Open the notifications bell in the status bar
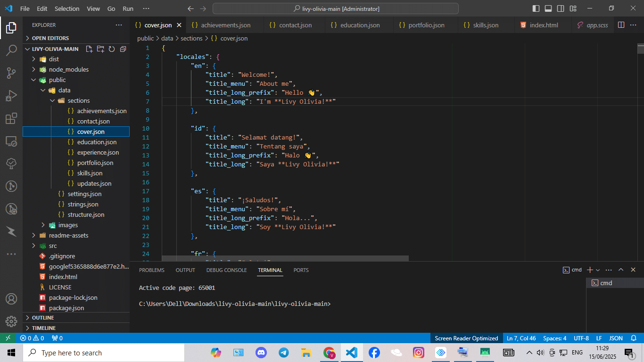Image resolution: width=644 pixels, height=362 pixels. [x=634, y=338]
